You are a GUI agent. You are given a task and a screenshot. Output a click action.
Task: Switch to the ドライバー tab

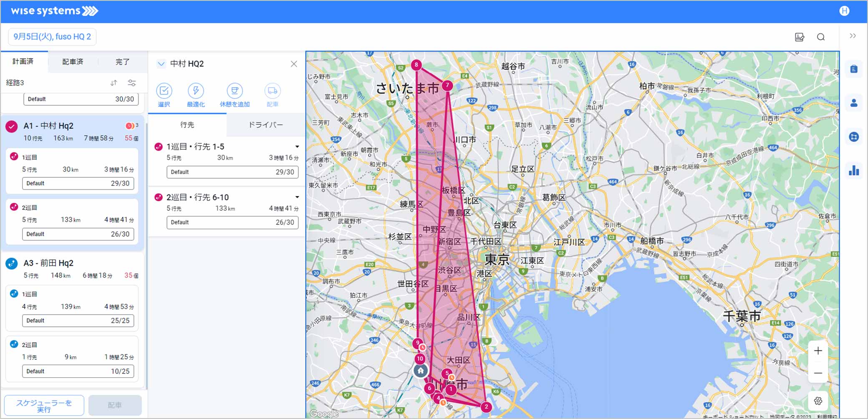point(265,125)
